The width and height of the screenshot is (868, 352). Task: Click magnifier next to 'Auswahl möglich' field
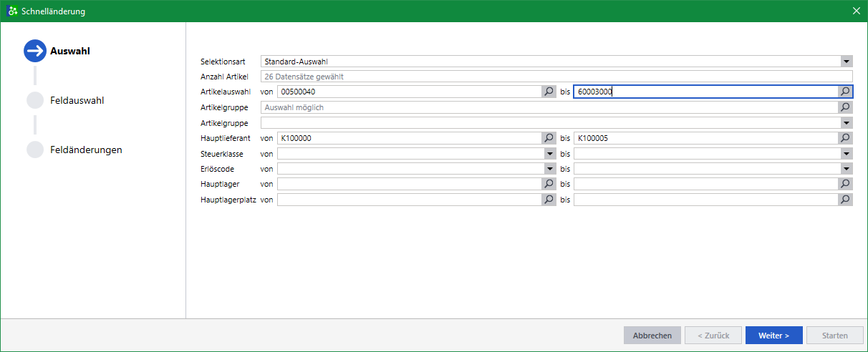click(846, 107)
